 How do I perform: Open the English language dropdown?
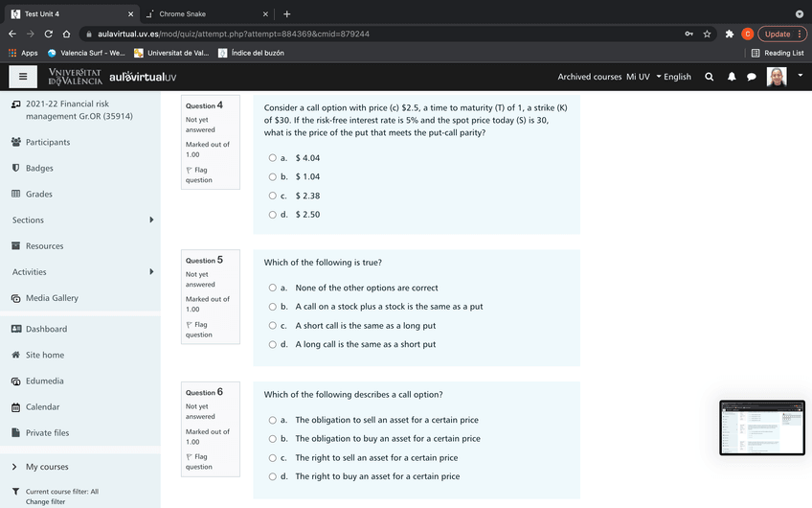click(x=673, y=77)
